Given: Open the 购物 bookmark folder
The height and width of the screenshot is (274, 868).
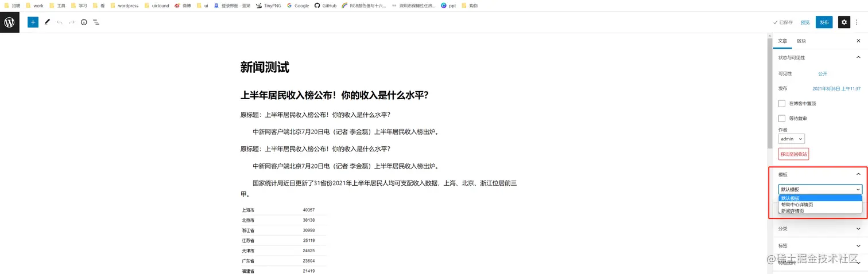Looking at the screenshot, I should 470,5.
